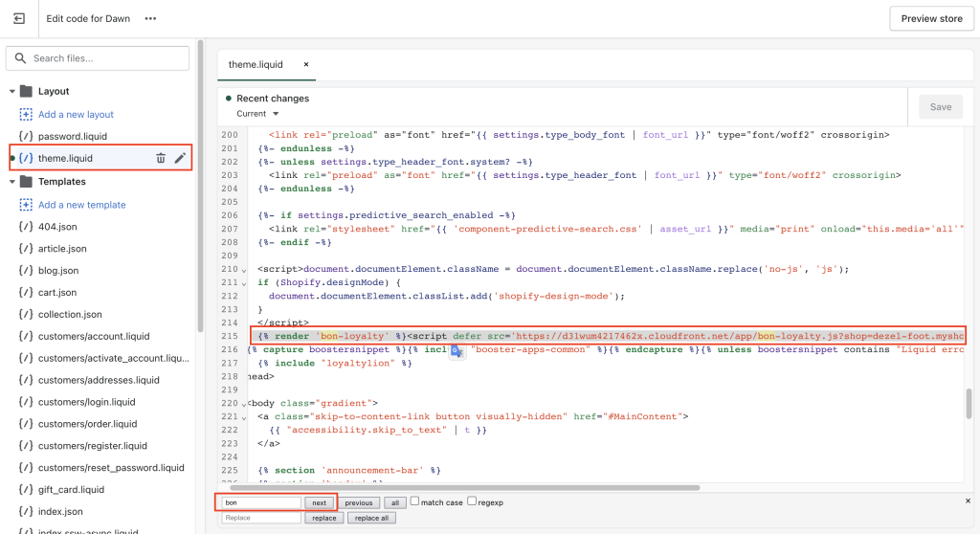Click the Preview store button
Image resolution: width=980 pixels, height=534 pixels.
pos(931,19)
